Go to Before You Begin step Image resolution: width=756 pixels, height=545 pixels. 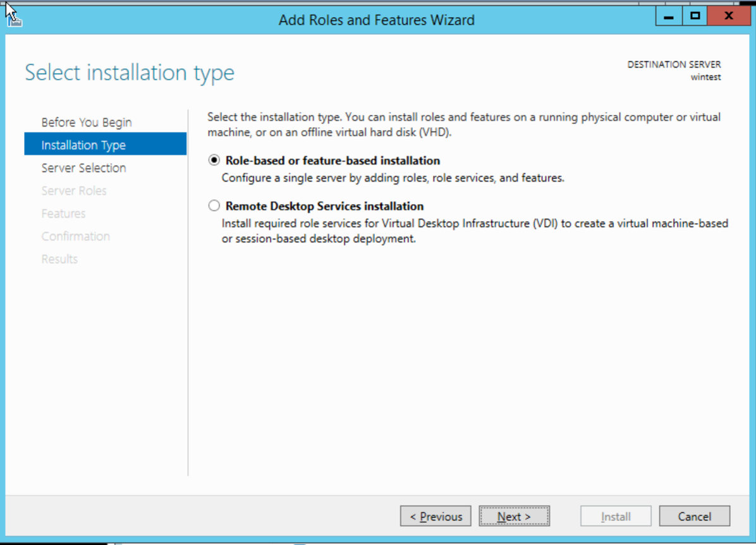[x=87, y=123]
